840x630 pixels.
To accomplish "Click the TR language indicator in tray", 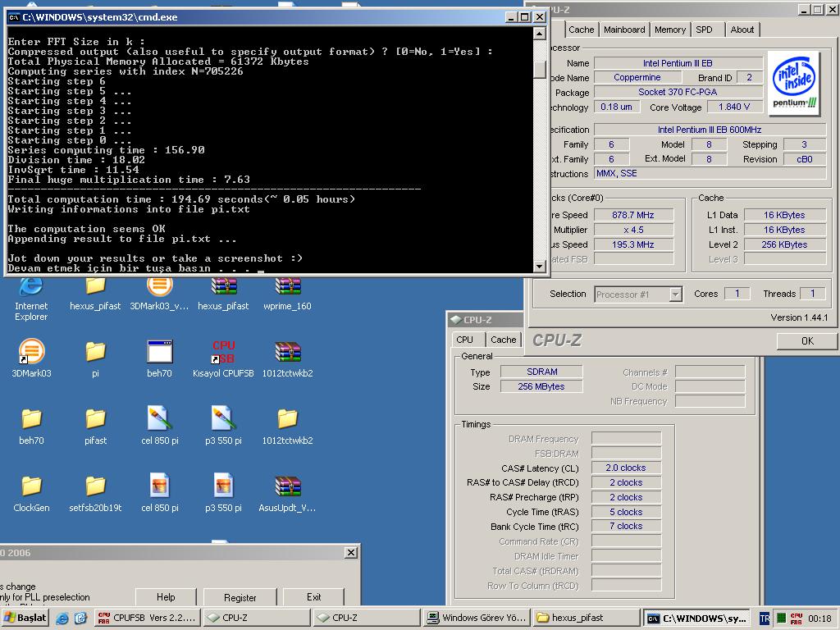I will click(x=765, y=619).
